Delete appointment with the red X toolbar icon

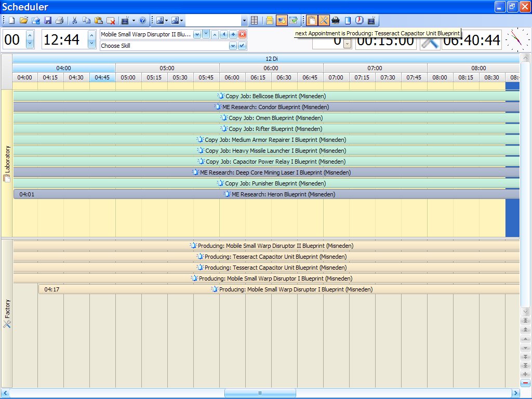point(111,21)
